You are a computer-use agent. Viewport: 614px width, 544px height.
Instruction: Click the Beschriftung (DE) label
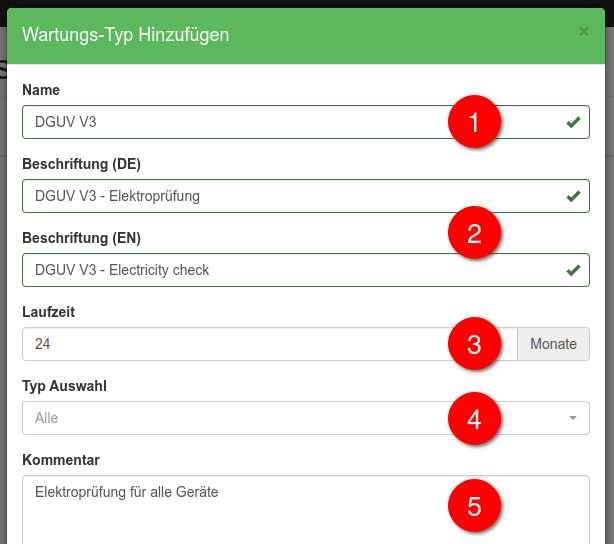[x=81, y=164]
